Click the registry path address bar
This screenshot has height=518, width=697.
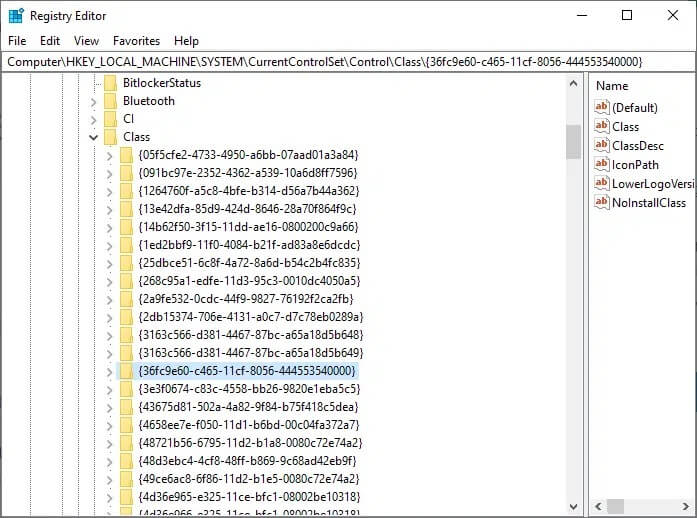click(x=348, y=61)
